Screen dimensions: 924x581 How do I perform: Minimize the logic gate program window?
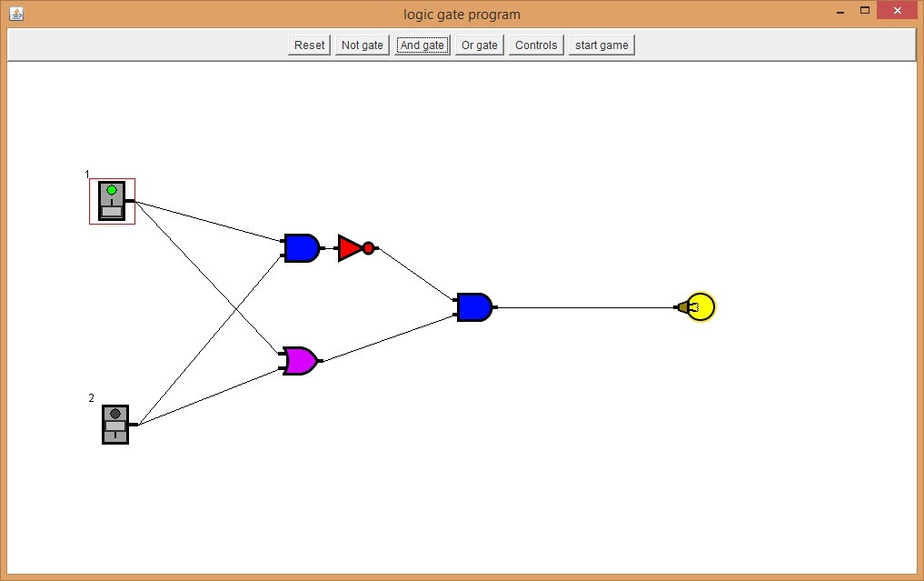[x=840, y=11]
